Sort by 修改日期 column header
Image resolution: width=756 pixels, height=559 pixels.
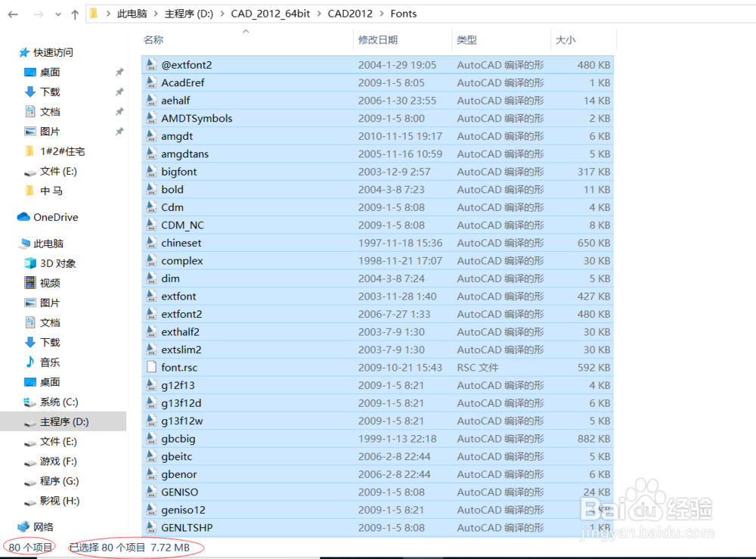[377, 40]
